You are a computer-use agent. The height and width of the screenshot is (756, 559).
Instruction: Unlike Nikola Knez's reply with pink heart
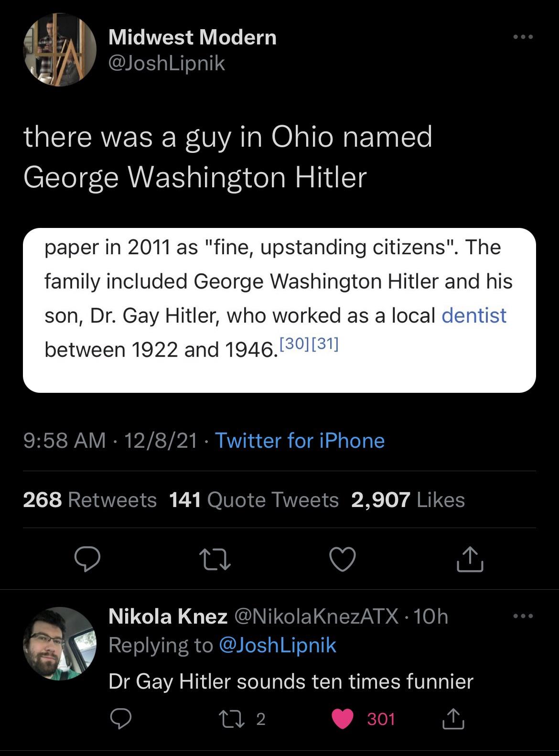342,719
